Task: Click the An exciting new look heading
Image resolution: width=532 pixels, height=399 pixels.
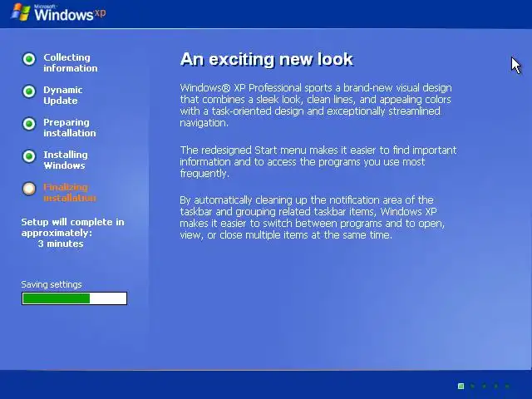Action: click(267, 59)
